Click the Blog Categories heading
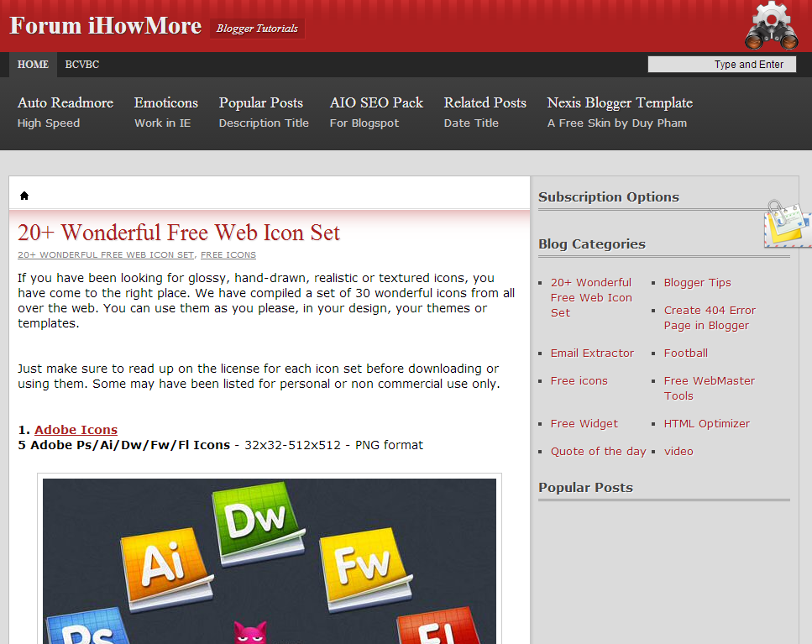 click(x=592, y=244)
